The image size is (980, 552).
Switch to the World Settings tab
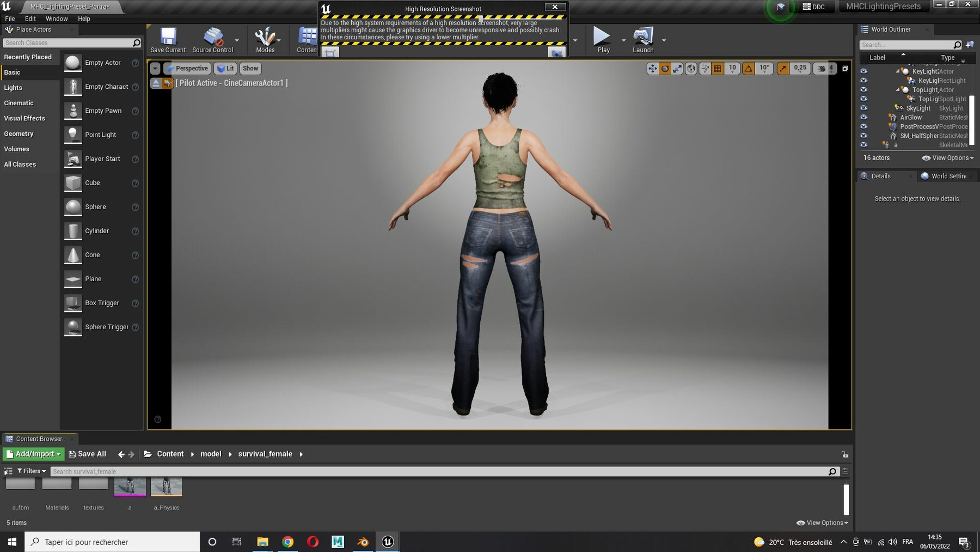pyautogui.click(x=945, y=176)
